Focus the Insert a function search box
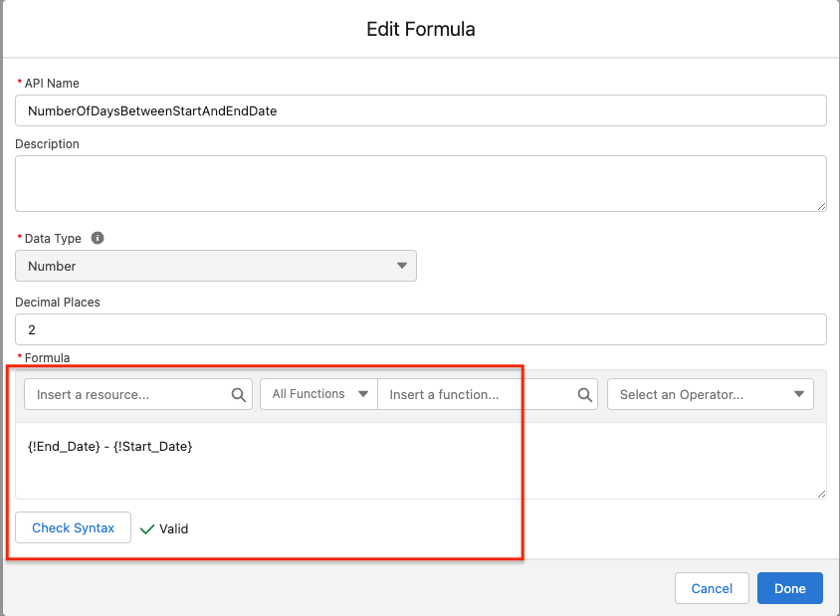840x616 pixels. pyautogui.click(x=488, y=394)
